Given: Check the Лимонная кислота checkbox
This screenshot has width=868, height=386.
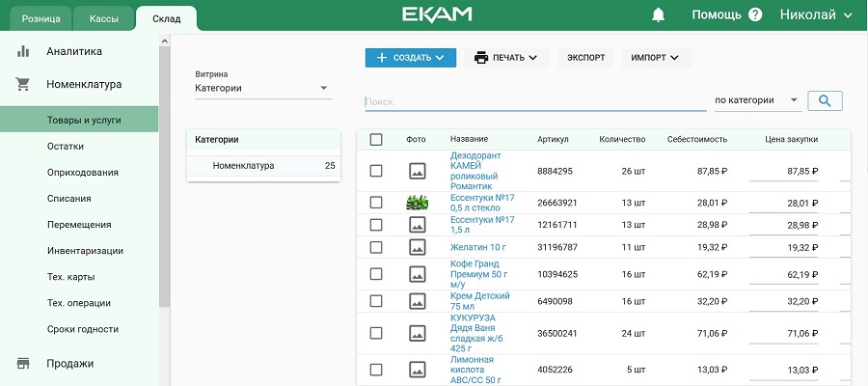Looking at the screenshot, I should coord(376,370).
